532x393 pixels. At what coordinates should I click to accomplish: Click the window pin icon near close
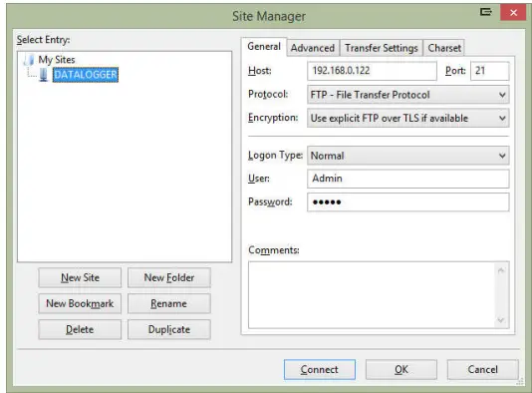(486, 12)
